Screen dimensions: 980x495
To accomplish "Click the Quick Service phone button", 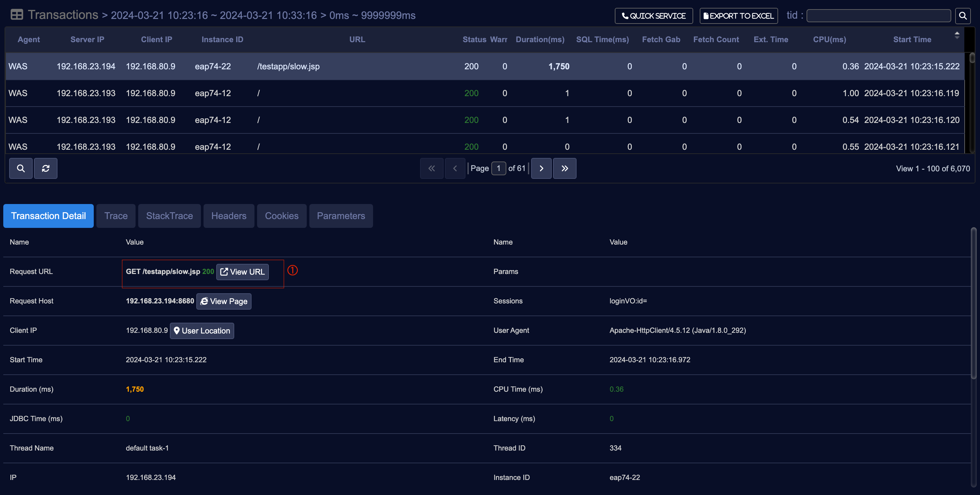I will click(x=654, y=16).
